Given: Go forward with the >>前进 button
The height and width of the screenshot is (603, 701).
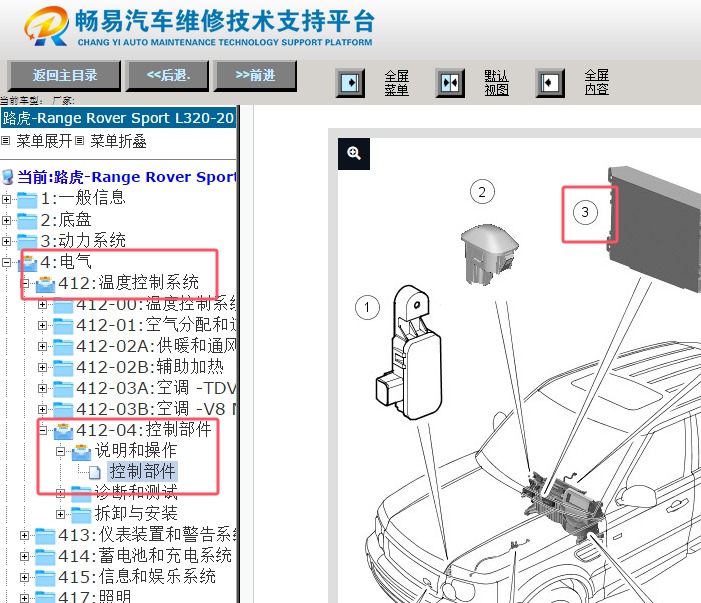Looking at the screenshot, I should click(255, 76).
